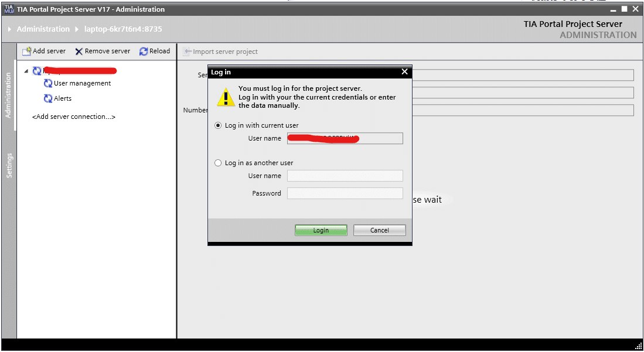This screenshot has width=644, height=352.
Task: Select Log in as another user
Action: pos(218,163)
